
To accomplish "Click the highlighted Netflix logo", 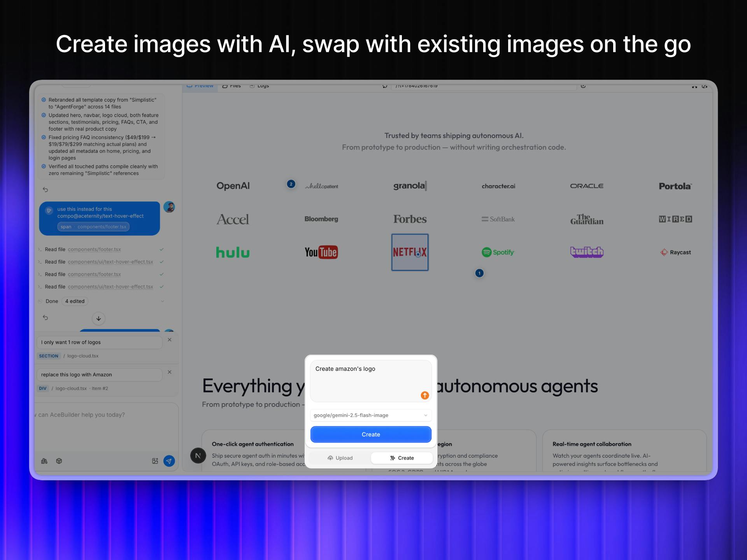I will (x=410, y=252).
